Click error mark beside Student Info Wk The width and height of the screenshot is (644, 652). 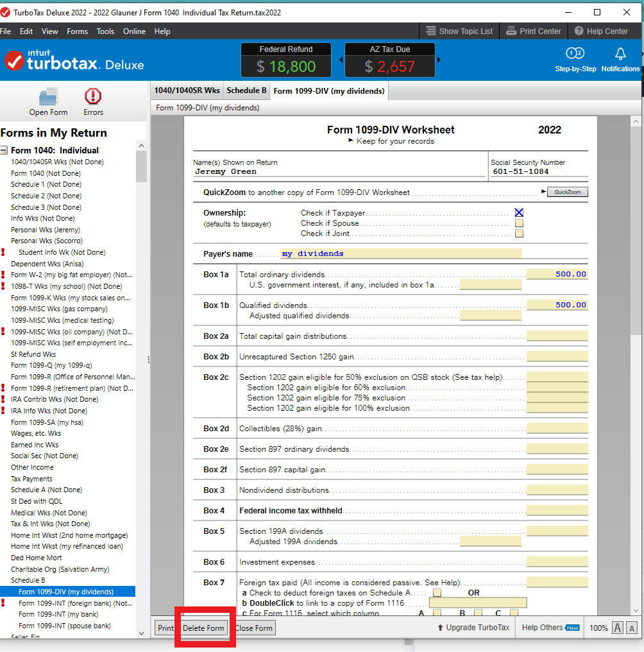point(3,252)
